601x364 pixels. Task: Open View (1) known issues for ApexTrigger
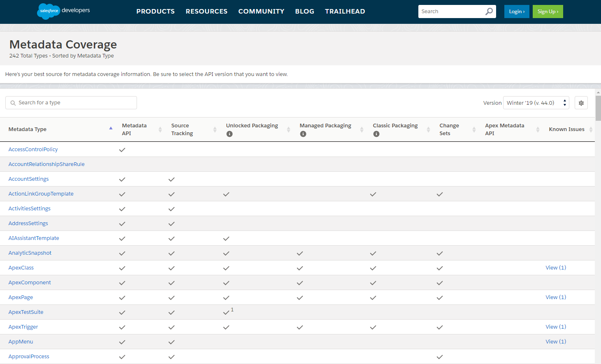point(556,327)
